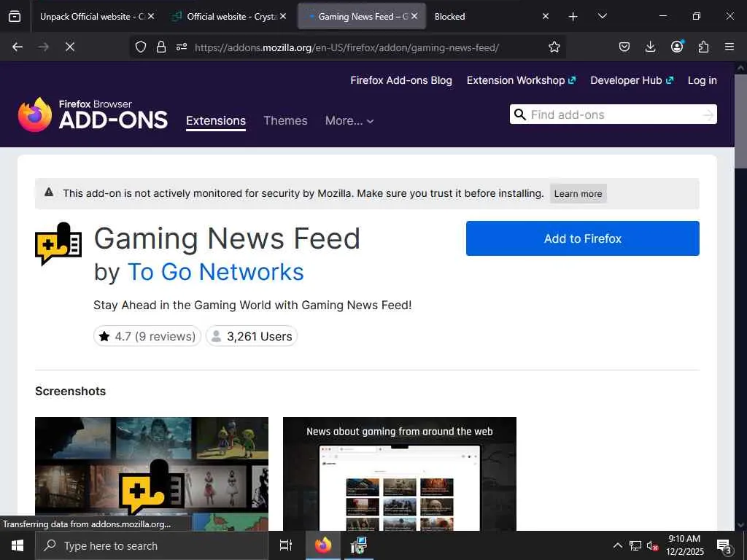Open the Firefox account icon
The image size is (747, 560).
coord(677,47)
